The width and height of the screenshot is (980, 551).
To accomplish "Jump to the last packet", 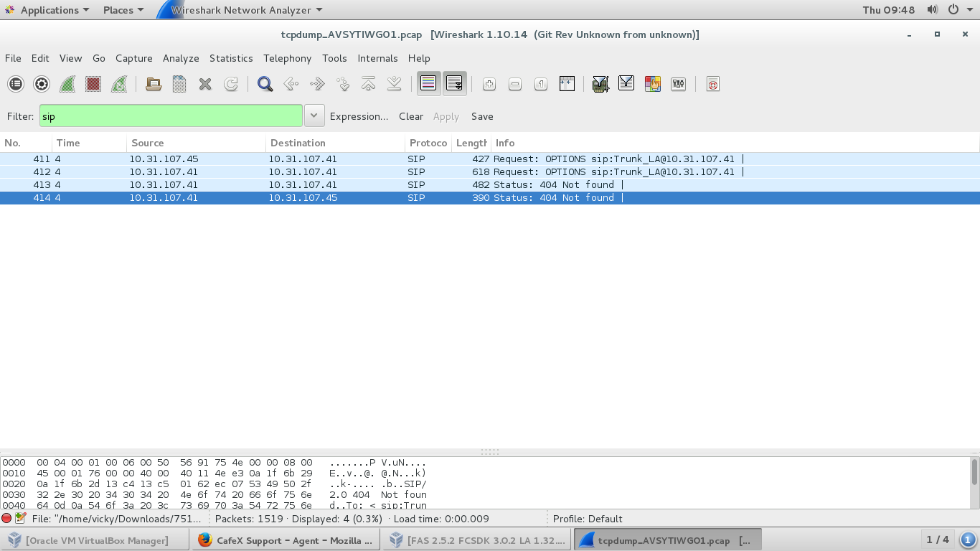I will 395,84.
